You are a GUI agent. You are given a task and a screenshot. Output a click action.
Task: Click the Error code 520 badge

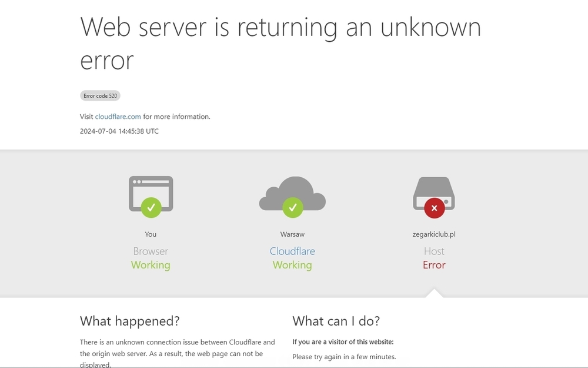pos(100,96)
